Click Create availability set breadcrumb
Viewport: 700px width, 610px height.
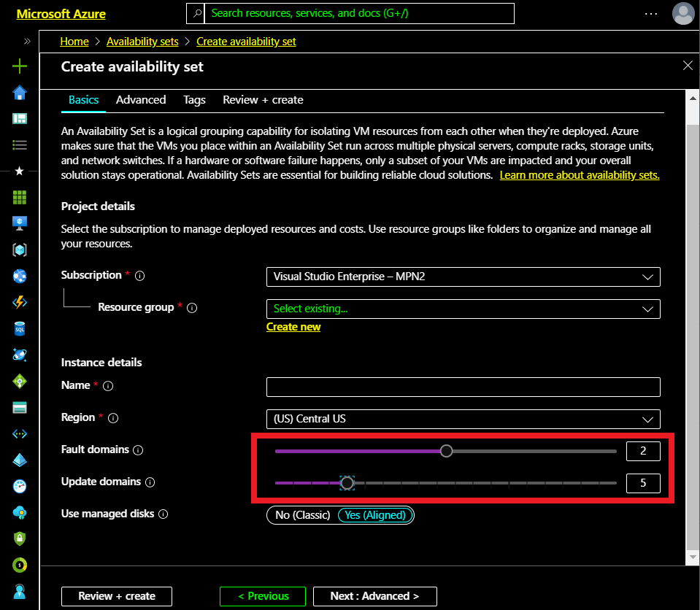click(246, 42)
